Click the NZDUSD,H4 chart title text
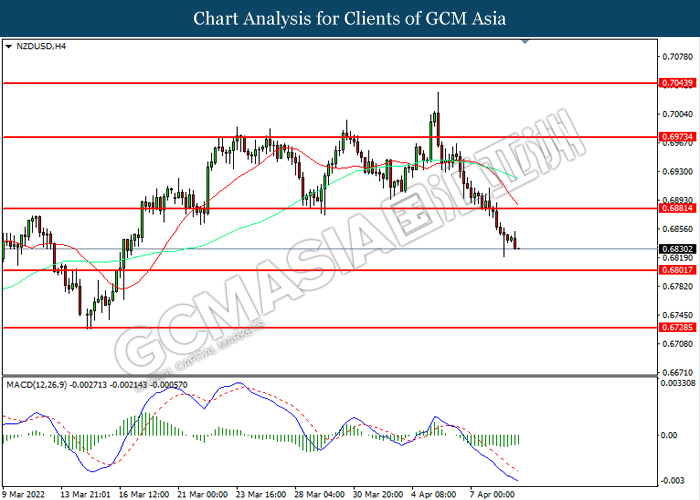700x500 pixels. click(41, 46)
